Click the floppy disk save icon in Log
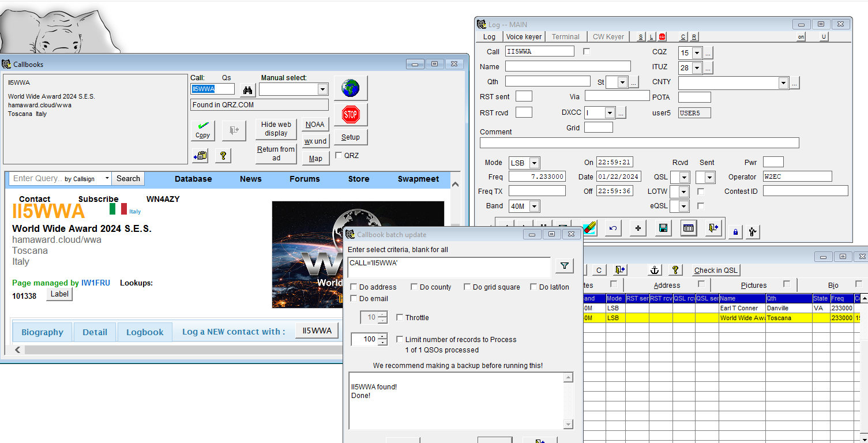 (663, 228)
